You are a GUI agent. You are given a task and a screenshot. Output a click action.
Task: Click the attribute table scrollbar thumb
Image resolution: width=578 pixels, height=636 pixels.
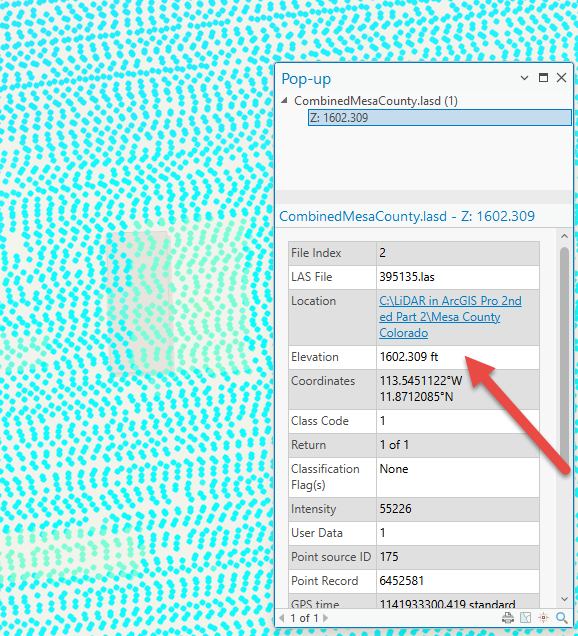click(x=564, y=357)
